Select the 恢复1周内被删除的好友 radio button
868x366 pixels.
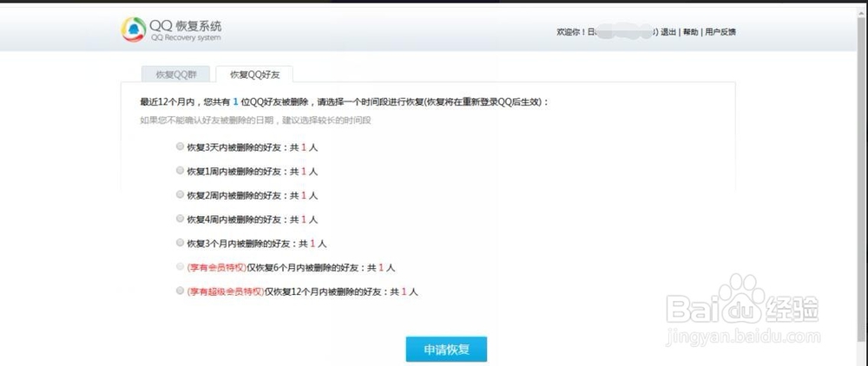pyautogui.click(x=180, y=171)
